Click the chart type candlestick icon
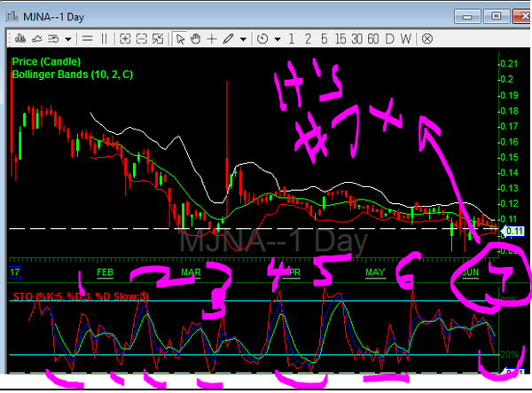 point(18,39)
